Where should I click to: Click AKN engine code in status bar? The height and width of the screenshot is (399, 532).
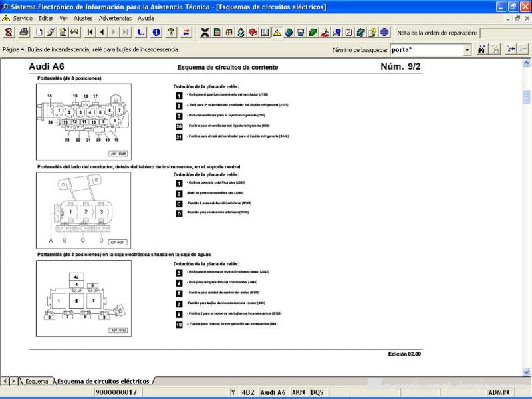[x=298, y=392]
